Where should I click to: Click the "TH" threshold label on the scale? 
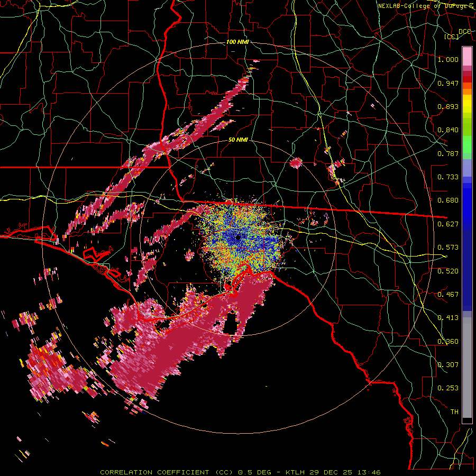pyautogui.click(x=454, y=412)
